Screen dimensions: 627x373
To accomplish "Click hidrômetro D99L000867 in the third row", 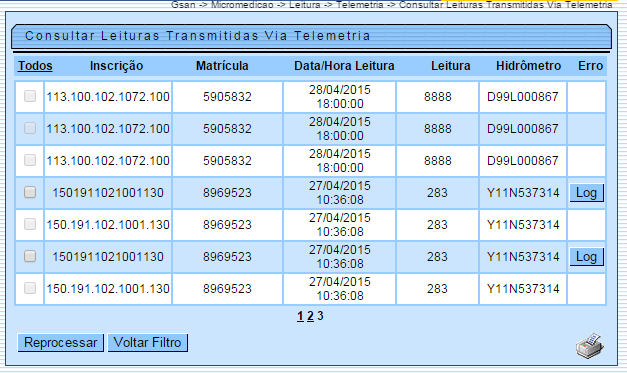I will click(x=523, y=161).
